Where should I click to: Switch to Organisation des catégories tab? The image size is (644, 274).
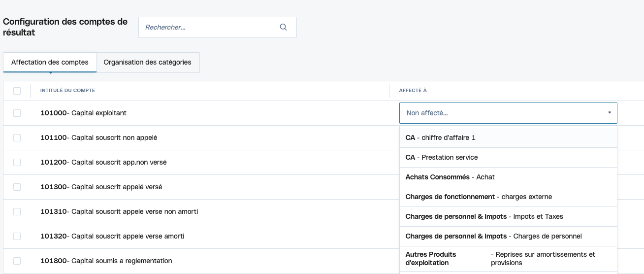[x=148, y=63]
